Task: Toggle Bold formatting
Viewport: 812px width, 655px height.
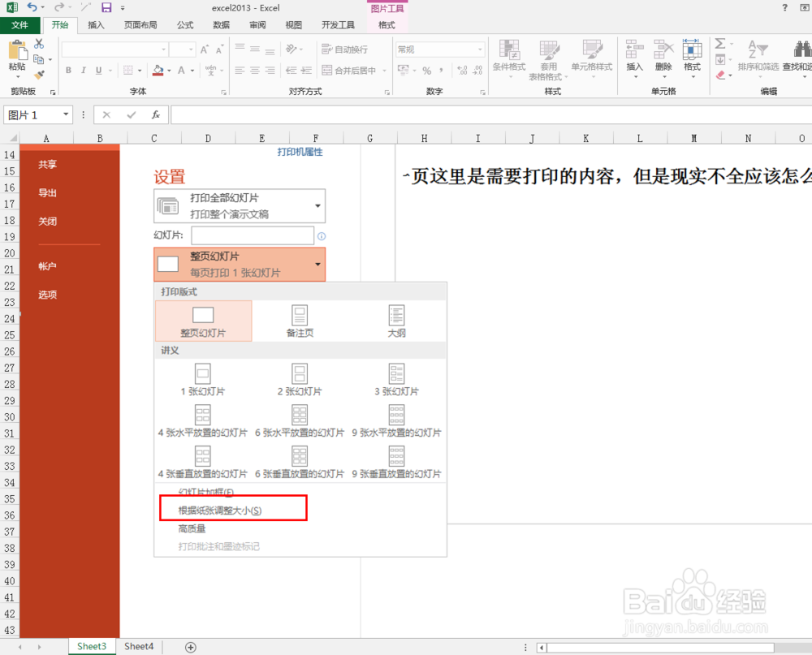Action: 68,70
